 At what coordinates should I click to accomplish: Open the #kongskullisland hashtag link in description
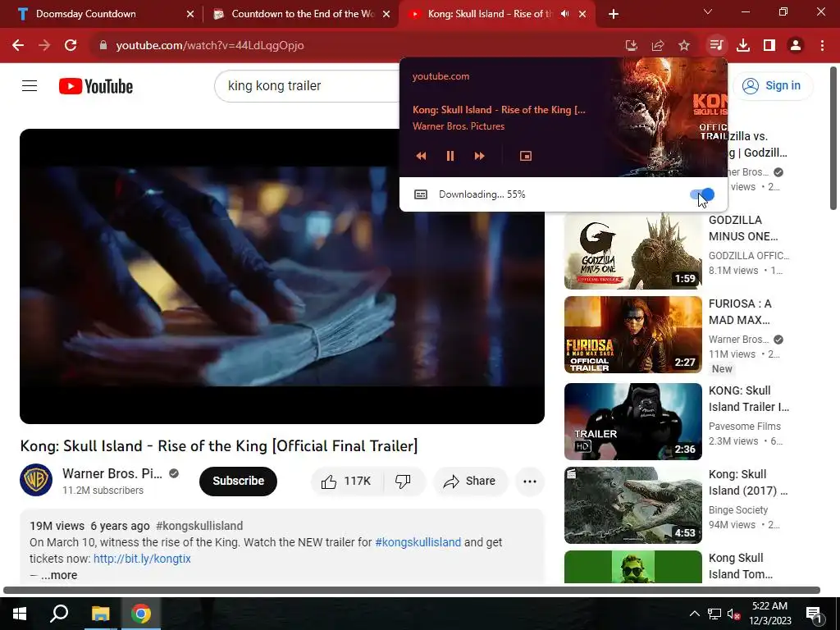(418, 542)
